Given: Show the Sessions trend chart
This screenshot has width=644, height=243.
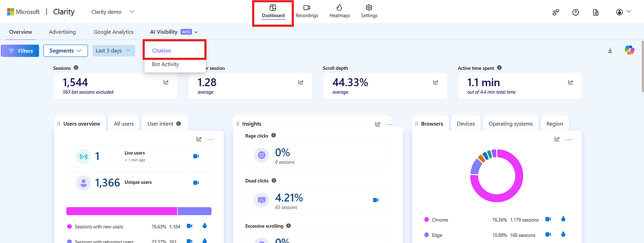Looking at the screenshot, I should pos(166,82).
